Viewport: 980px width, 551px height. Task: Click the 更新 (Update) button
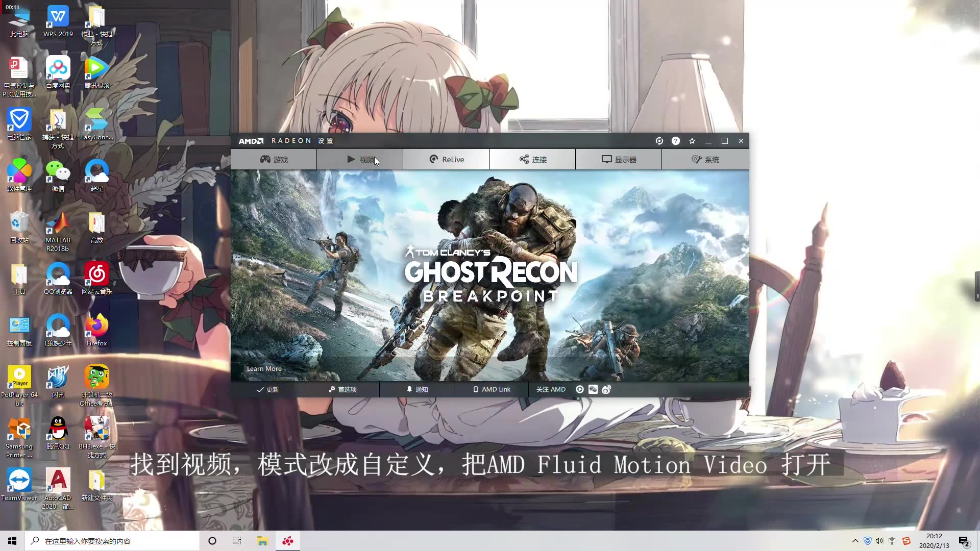click(x=269, y=389)
